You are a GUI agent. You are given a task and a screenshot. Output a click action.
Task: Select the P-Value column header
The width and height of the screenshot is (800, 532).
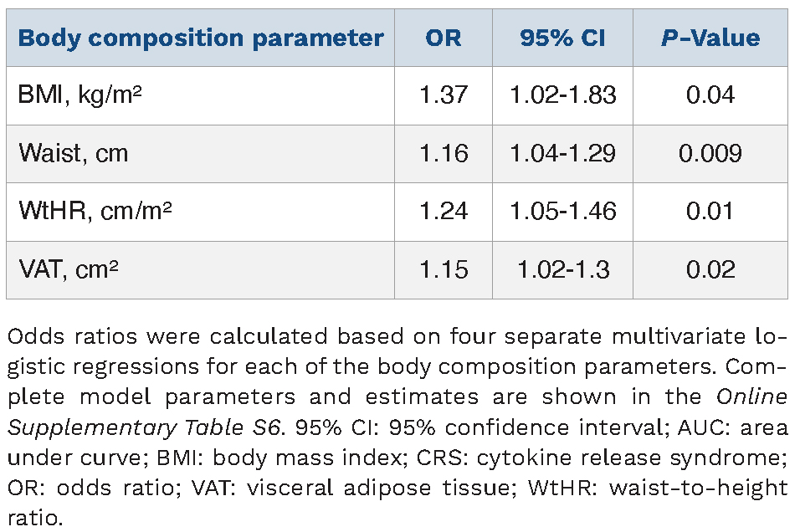pos(710,38)
